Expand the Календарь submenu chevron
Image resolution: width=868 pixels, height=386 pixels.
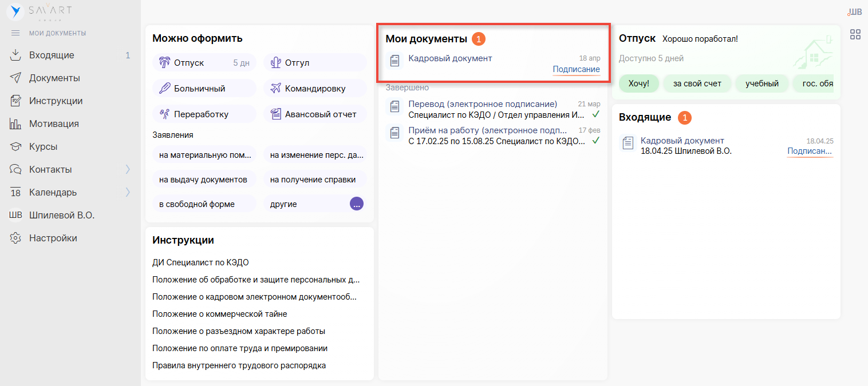(128, 192)
